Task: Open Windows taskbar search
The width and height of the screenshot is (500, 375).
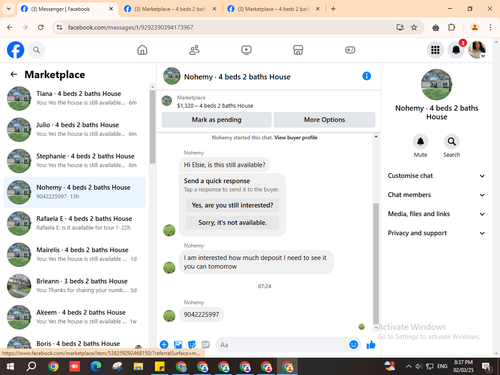Action: (x=31, y=367)
